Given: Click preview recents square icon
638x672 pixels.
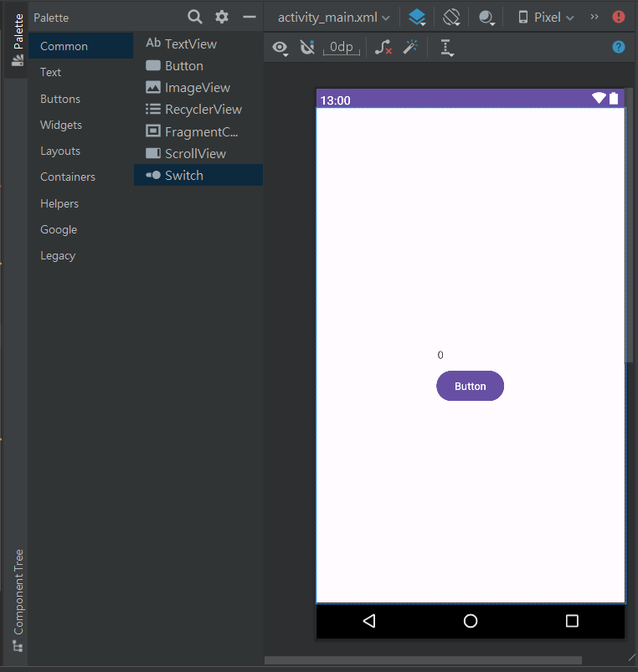Looking at the screenshot, I should pos(572,621).
